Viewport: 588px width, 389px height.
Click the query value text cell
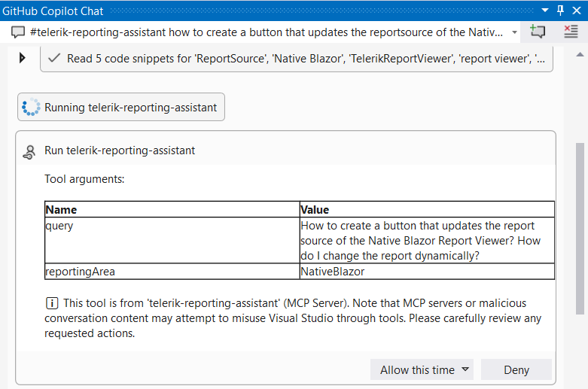(x=427, y=240)
